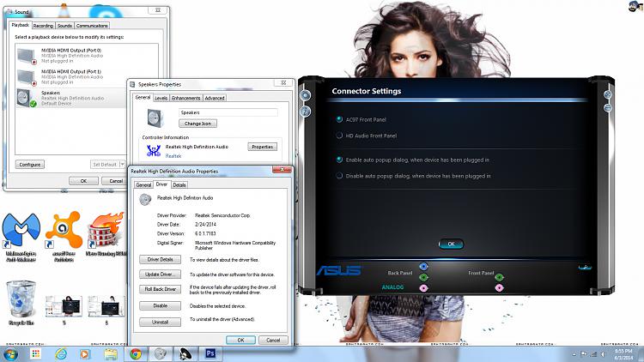Click Disable device button
Viewport: 644px width, 362px height.
click(161, 305)
